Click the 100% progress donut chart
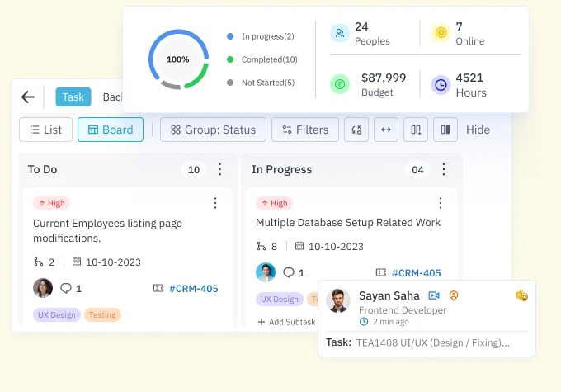Screen dimensions: 561x392 (x=178, y=59)
